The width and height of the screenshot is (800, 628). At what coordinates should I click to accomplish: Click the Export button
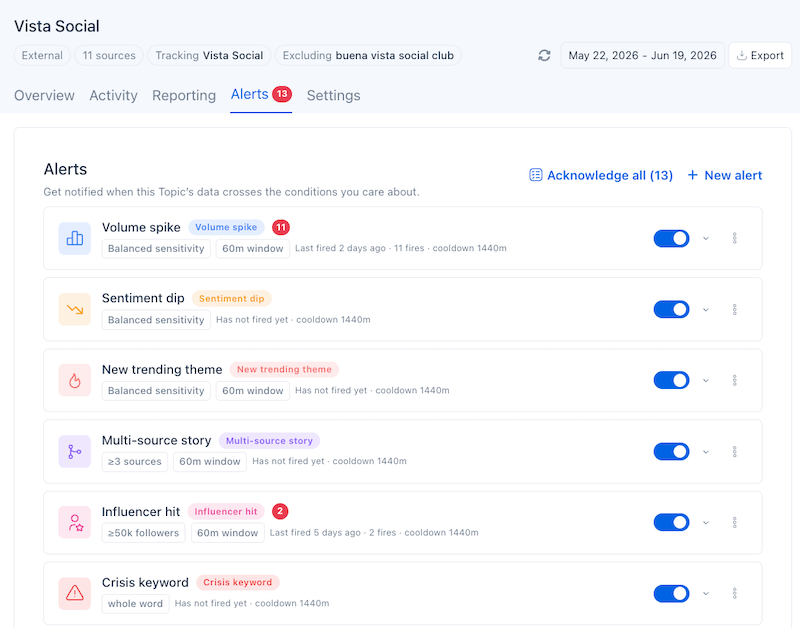click(760, 55)
